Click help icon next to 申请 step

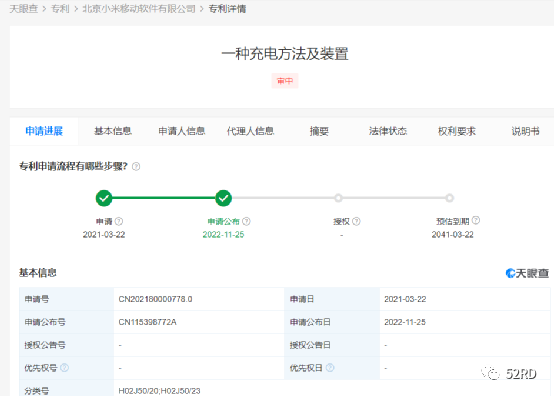[x=119, y=221]
